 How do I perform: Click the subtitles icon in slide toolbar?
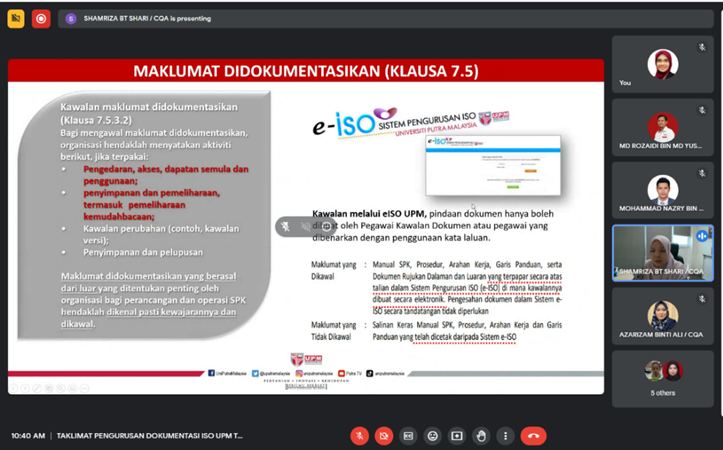[x=72, y=389]
